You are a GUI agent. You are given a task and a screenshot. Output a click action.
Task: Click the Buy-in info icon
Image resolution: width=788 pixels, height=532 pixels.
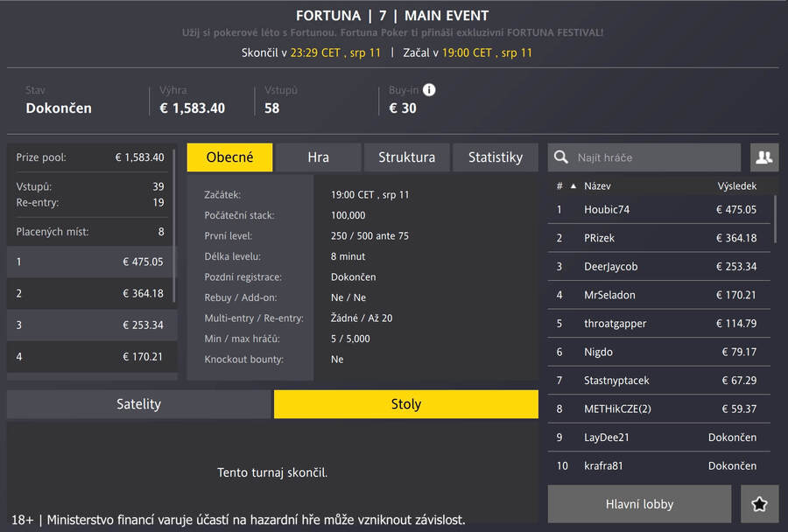[429, 90]
